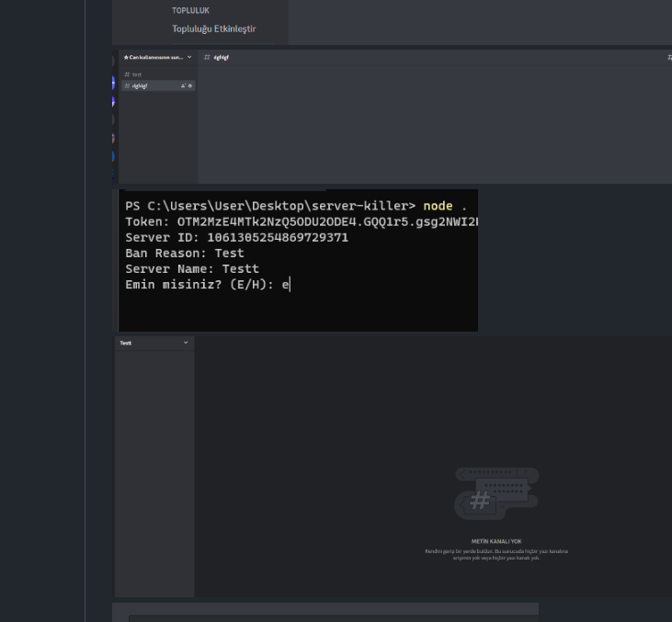Click the METİN KANALI YOK heading
This screenshot has height=622, width=672.
tap(496, 541)
